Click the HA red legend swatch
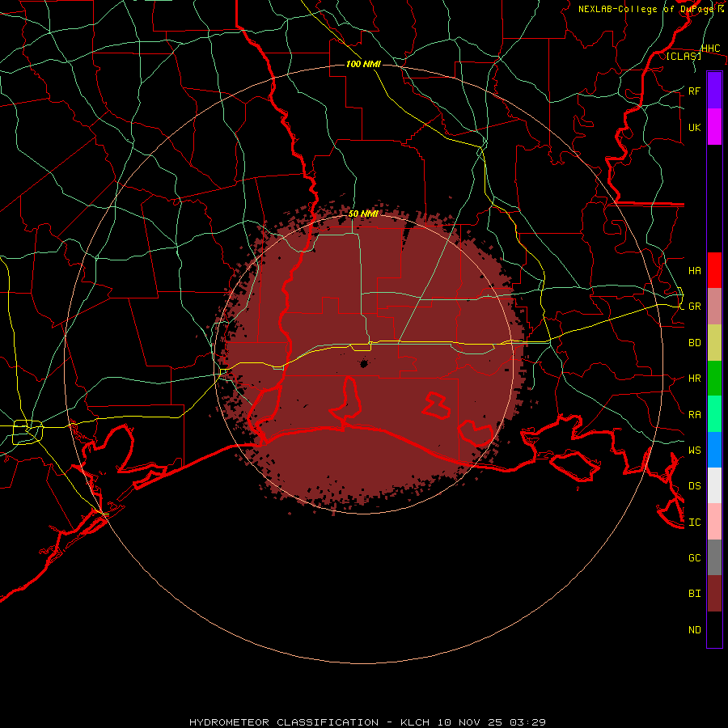Image resolution: width=728 pixels, height=728 pixels. (x=714, y=270)
